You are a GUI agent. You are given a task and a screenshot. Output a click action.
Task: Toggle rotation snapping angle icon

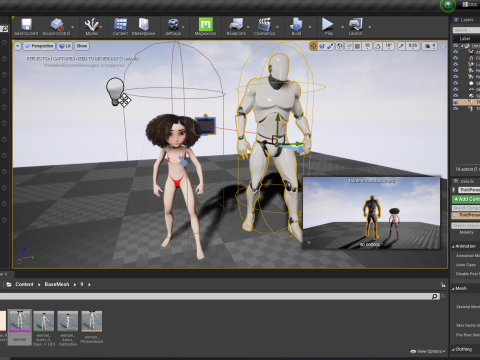point(378,46)
